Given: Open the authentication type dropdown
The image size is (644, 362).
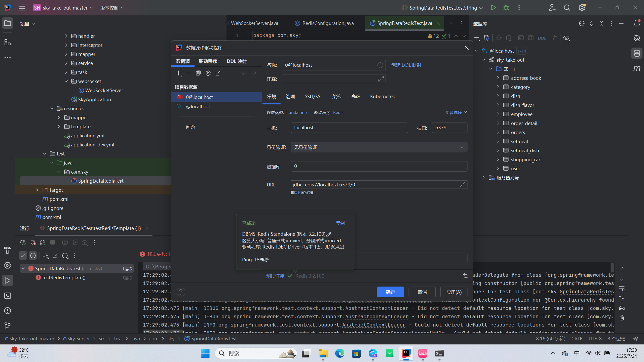Looking at the screenshot, I should [379, 147].
